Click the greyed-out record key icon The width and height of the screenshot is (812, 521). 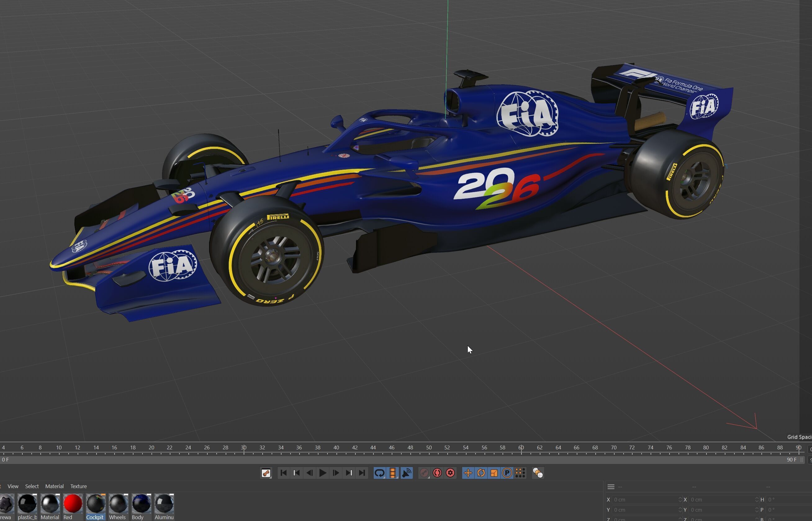(424, 473)
